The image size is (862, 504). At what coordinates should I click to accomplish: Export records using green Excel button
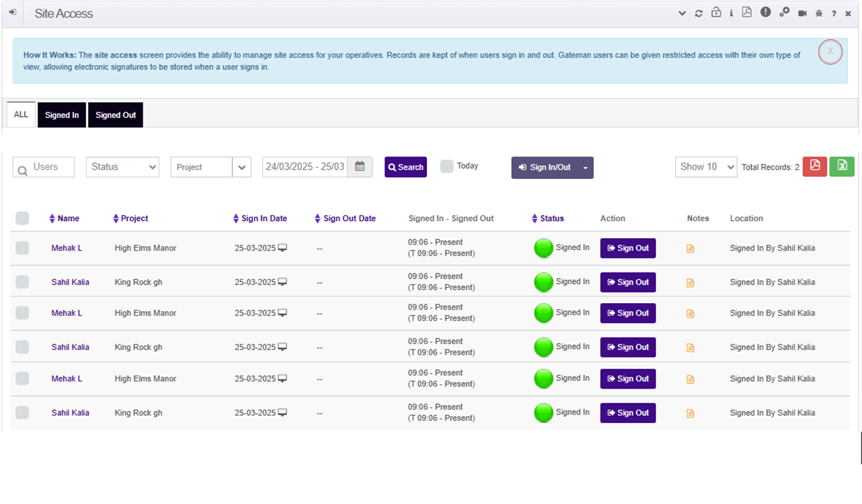tap(841, 166)
